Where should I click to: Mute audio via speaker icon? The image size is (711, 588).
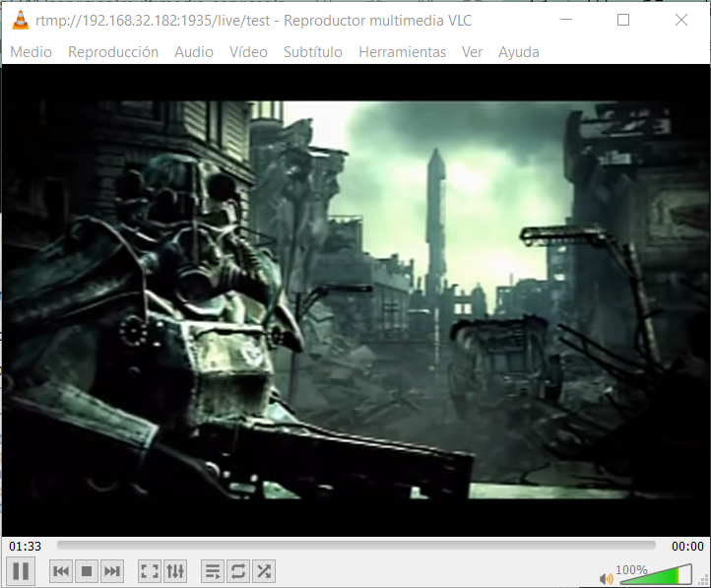tap(606, 577)
